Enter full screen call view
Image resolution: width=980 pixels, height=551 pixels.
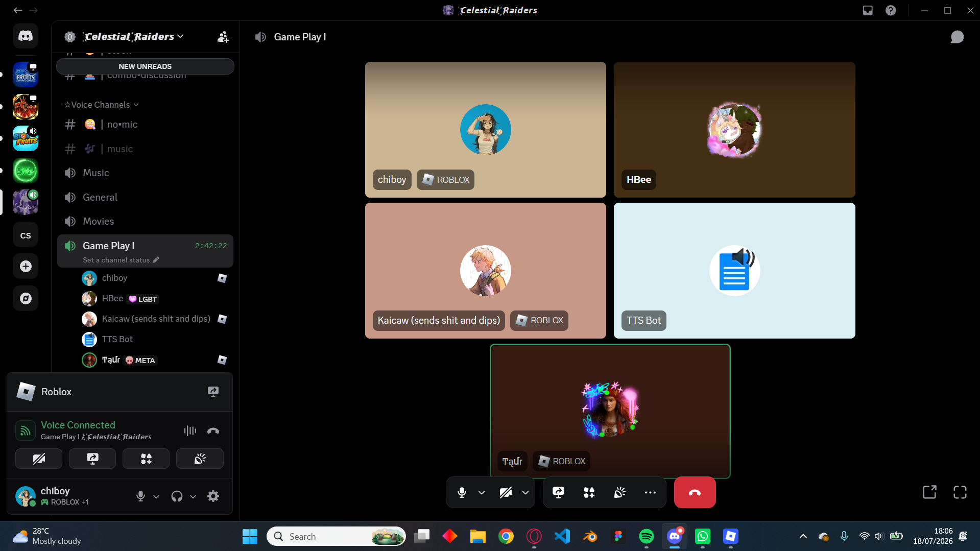click(x=960, y=492)
